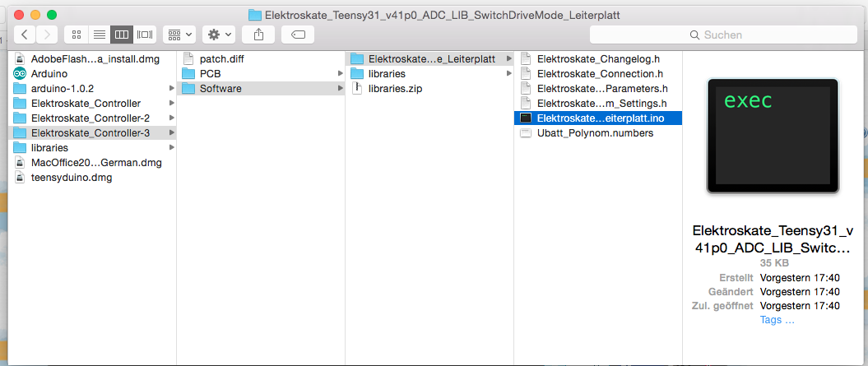Image resolution: width=868 pixels, height=366 pixels.
Task: Select Elektroskate_Connection.h file
Action: 598,74
